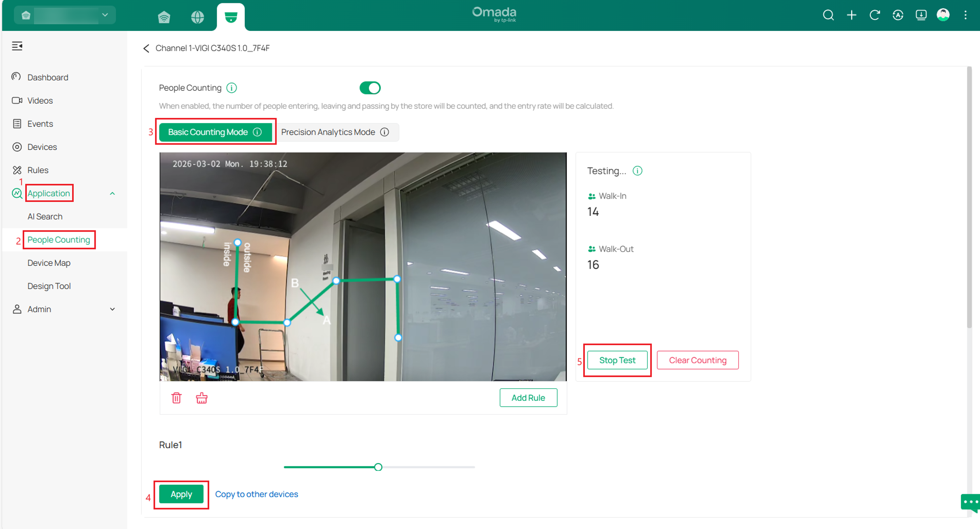980x529 pixels.
Task: Open the site selector dropdown
Action: pos(65,15)
